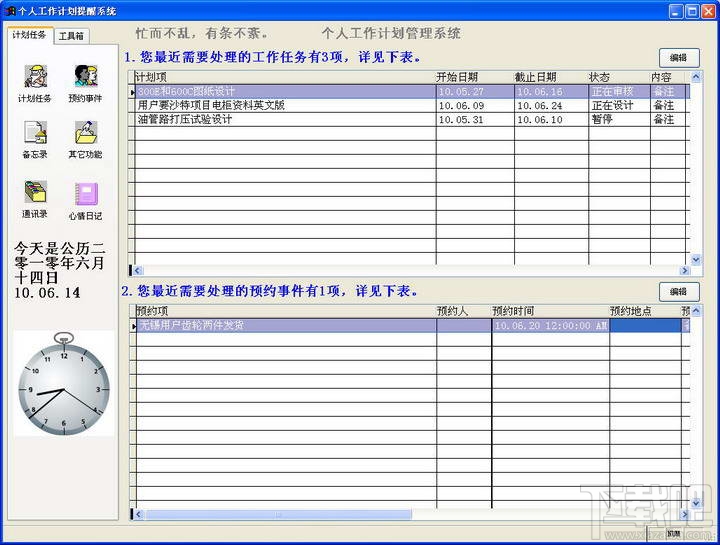Click the analog clock widget
The image size is (720, 545).
point(64,384)
